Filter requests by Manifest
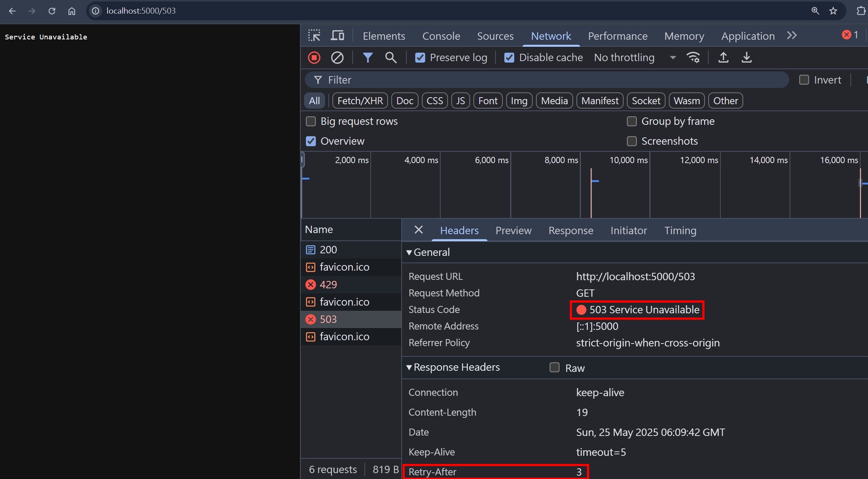Screen dimensions: 868x479 (600, 101)
